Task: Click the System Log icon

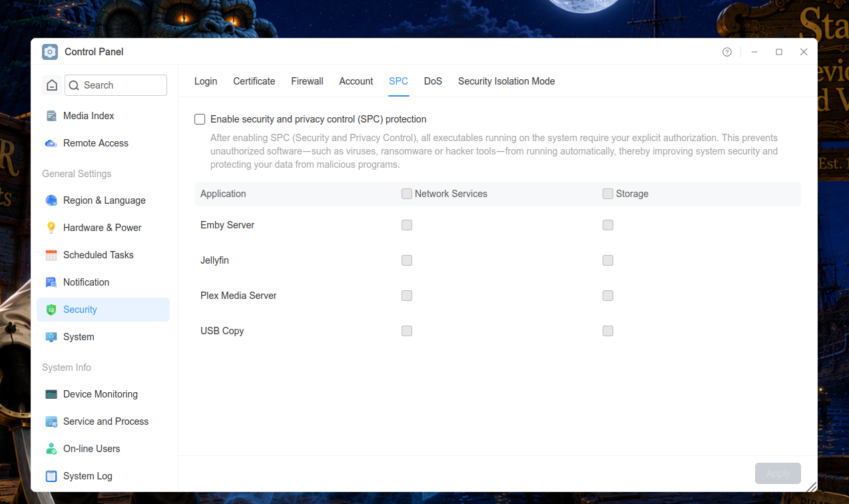Action: click(51, 476)
